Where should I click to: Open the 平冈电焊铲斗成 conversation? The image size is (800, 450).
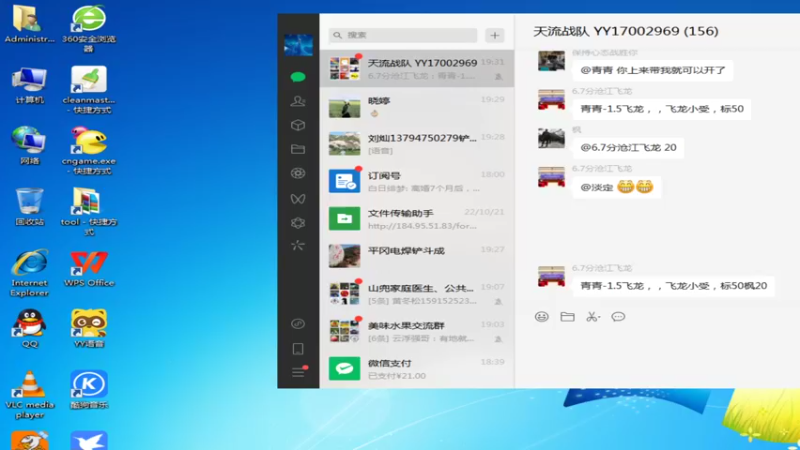click(417, 256)
